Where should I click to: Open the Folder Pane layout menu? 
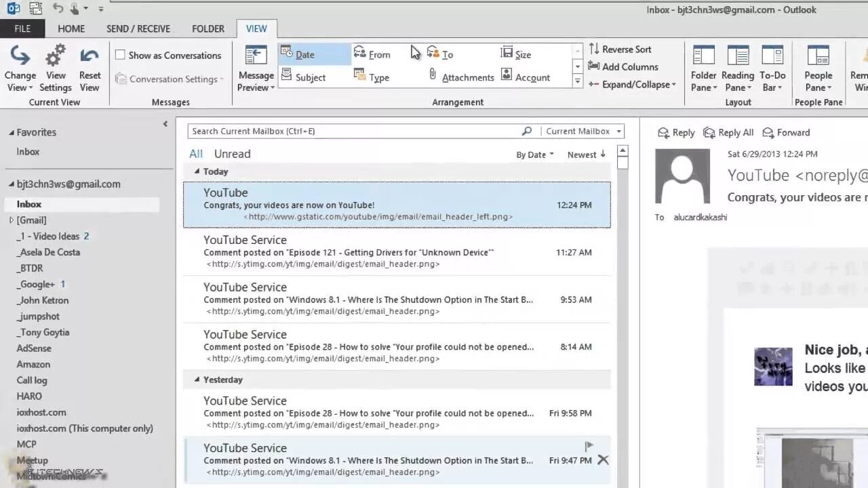pyautogui.click(x=704, y=69)
